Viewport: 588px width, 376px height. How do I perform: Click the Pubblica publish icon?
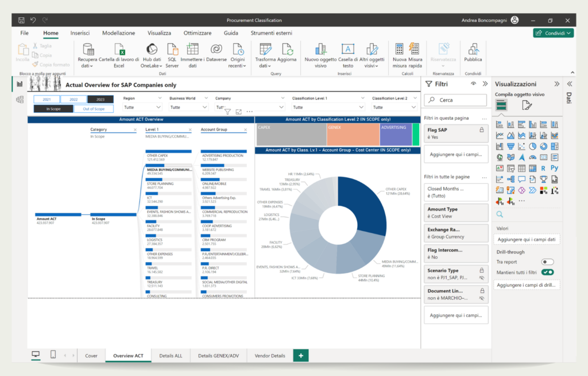(473, 49)
